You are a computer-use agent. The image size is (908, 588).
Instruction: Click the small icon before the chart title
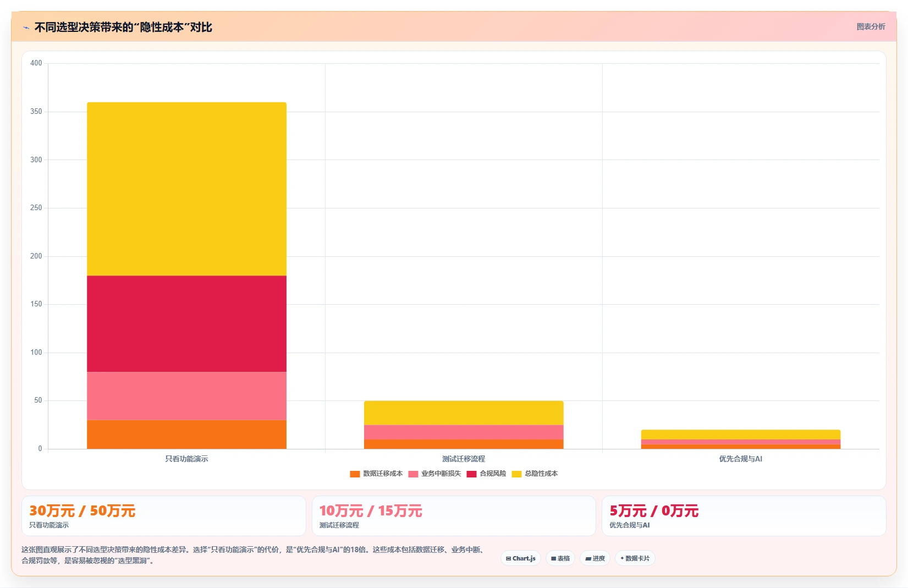(26, 28)
